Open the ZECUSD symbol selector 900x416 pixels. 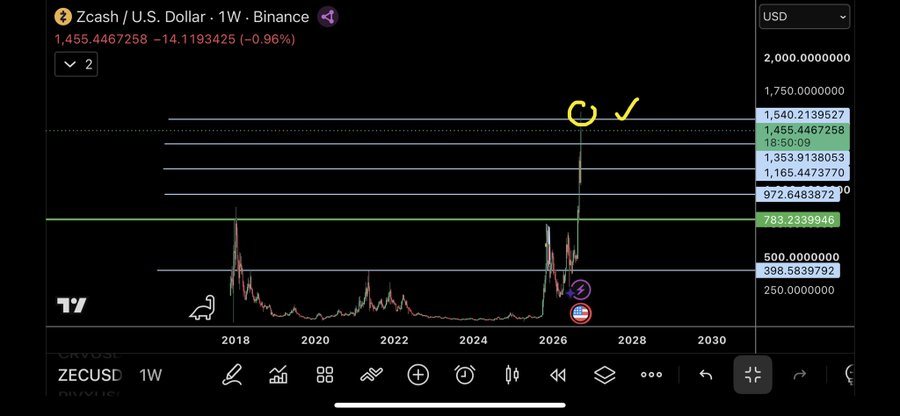tap(90, 375)
